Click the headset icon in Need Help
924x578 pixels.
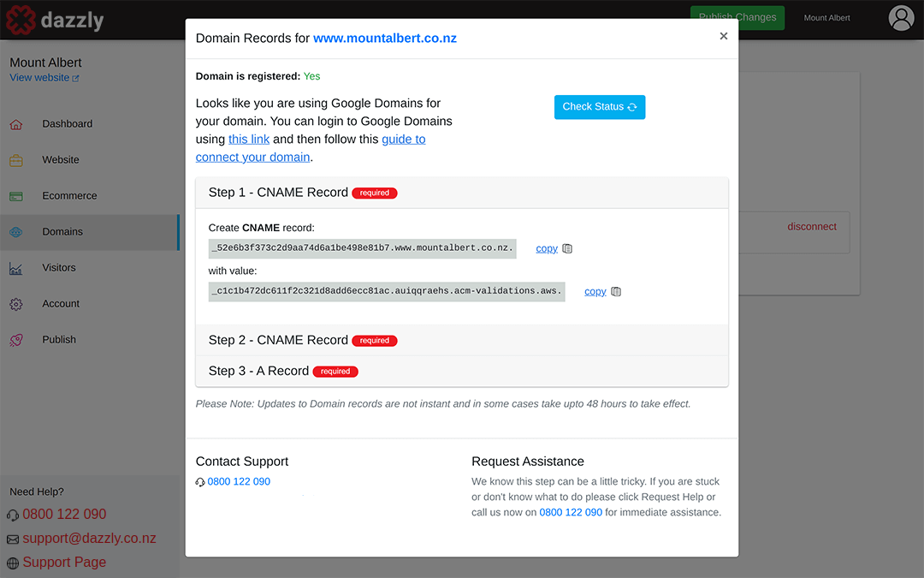(x=13, y=515)
